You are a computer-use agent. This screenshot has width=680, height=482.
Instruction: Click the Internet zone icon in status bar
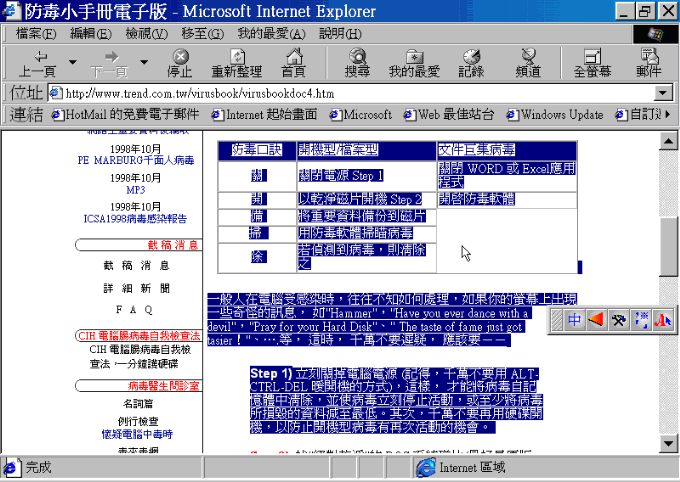[x=426, y=468]
